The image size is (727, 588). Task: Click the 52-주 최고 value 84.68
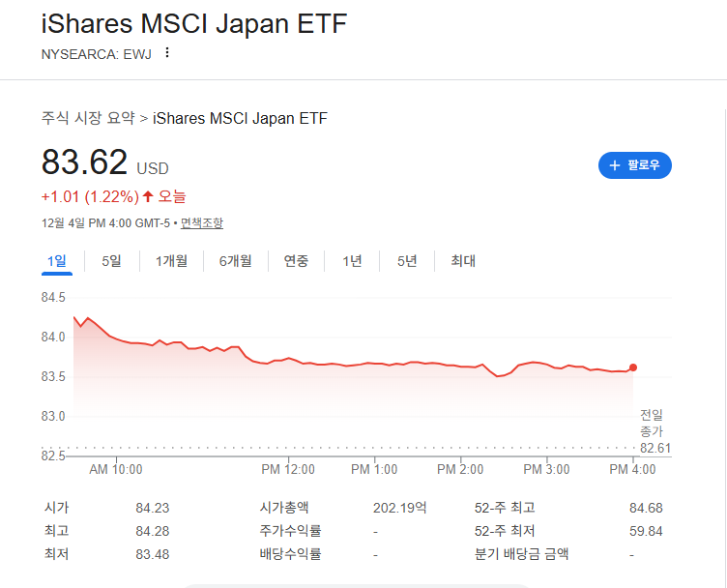pos(646,509)
